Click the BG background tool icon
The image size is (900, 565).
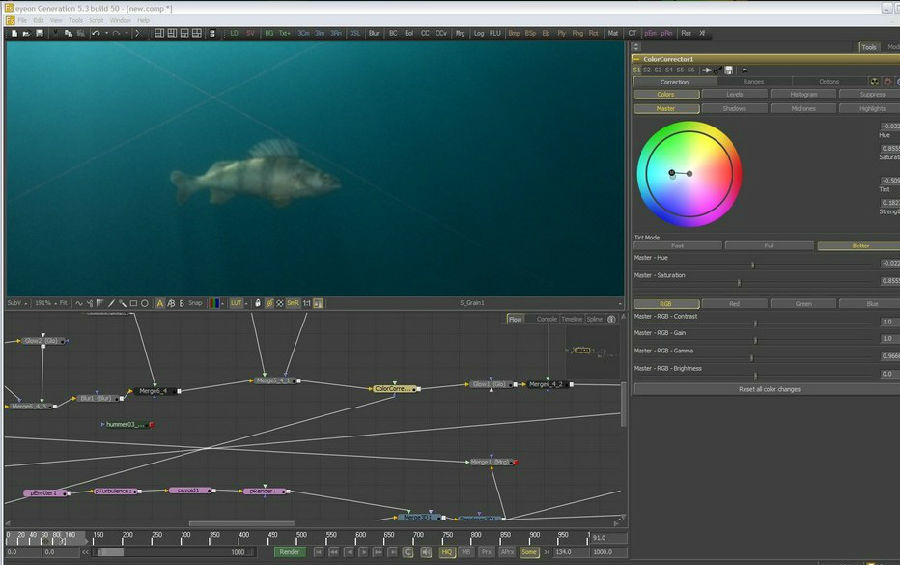pos(268,33)
